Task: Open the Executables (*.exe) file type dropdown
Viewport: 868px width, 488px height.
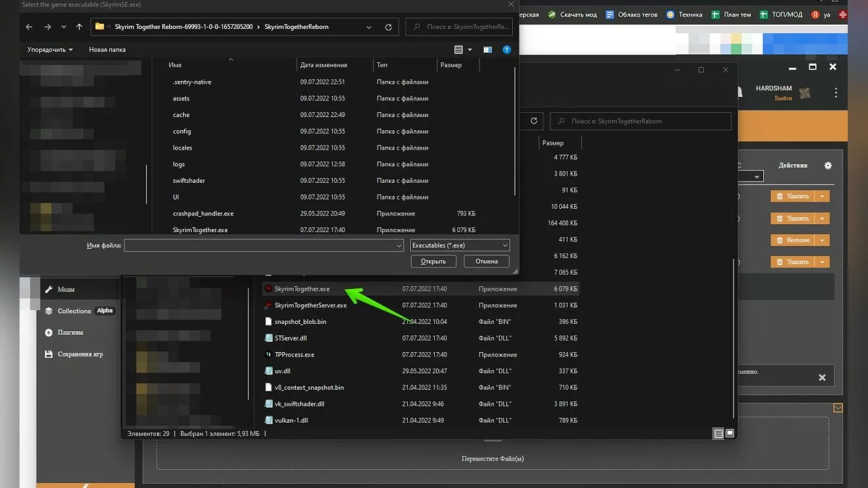Action: 460,246
